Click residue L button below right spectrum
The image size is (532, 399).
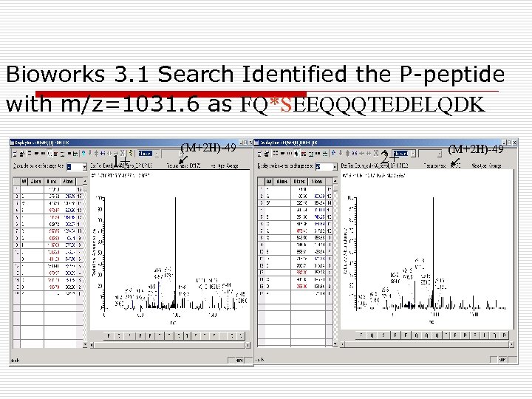click(x=485, y=335)
